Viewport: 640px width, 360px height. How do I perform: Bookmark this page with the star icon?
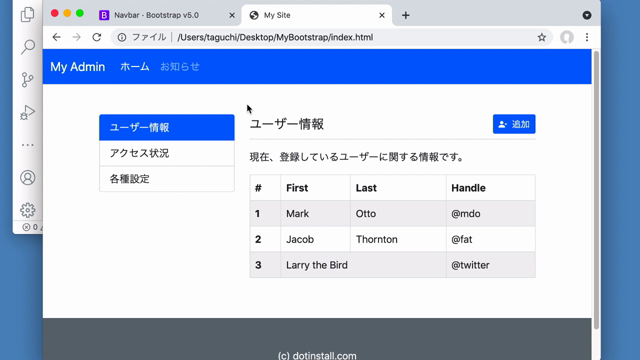(542, 38)
